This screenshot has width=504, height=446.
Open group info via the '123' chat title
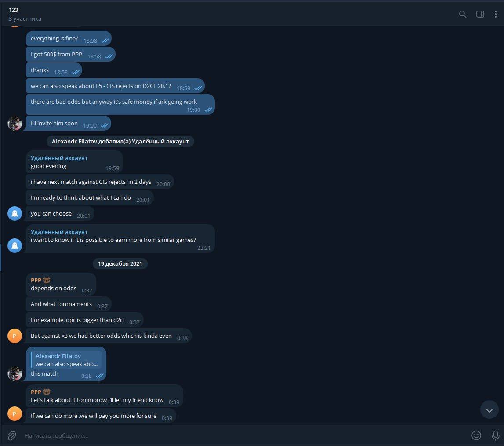[x=14, y=10]
